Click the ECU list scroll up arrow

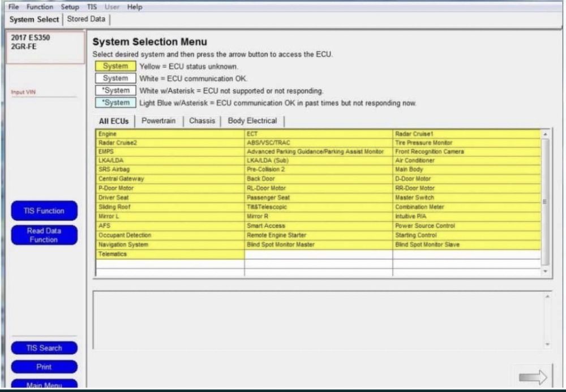[546, 134]
